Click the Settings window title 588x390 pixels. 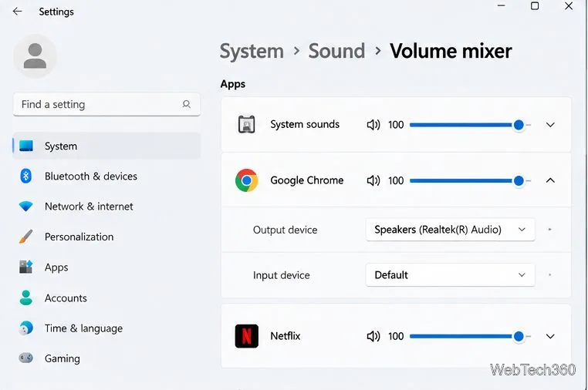pyautogui.click(x=56, y=12)
